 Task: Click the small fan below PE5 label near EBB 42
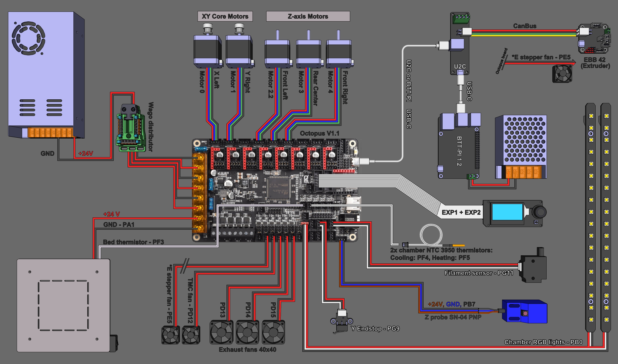coord(562,74)
